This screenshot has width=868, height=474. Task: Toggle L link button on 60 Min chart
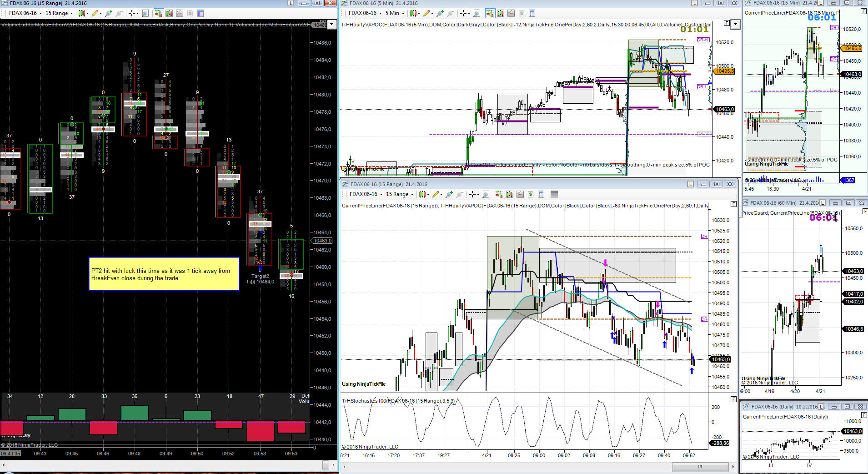point(822,203)
